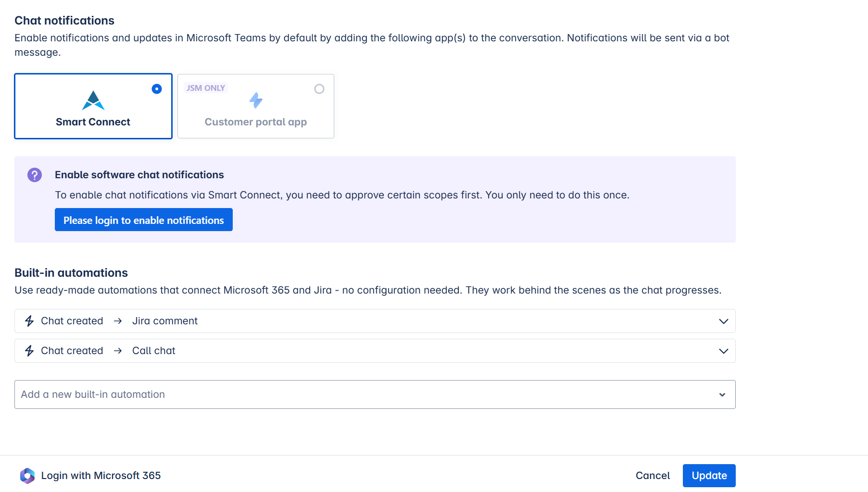
Task: Click the Smart Connect logo icon
Action: coord(93,100)
